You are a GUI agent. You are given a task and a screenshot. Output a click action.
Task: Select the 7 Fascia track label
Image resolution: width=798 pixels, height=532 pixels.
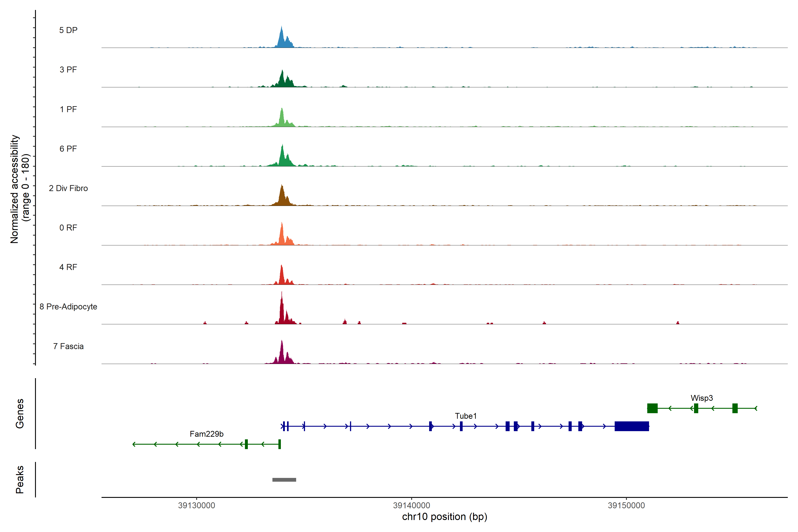[68, 346]
